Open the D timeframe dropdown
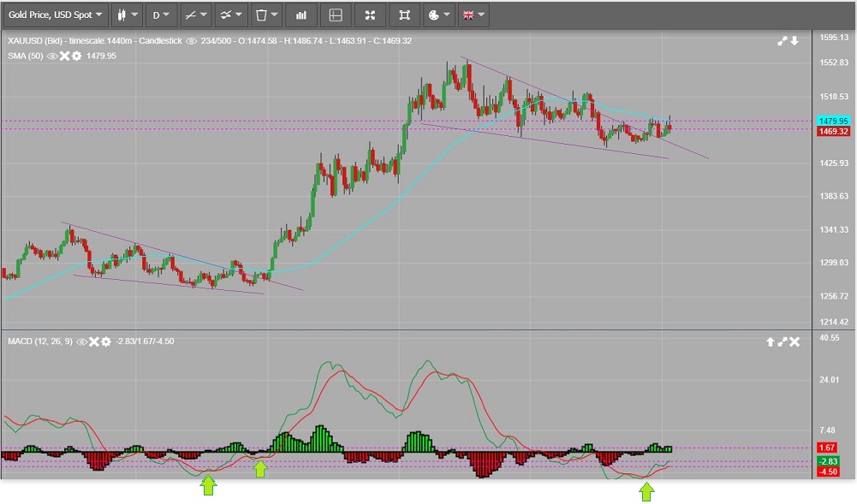Viewport: 857px width, 504px height. click(161, 15)
